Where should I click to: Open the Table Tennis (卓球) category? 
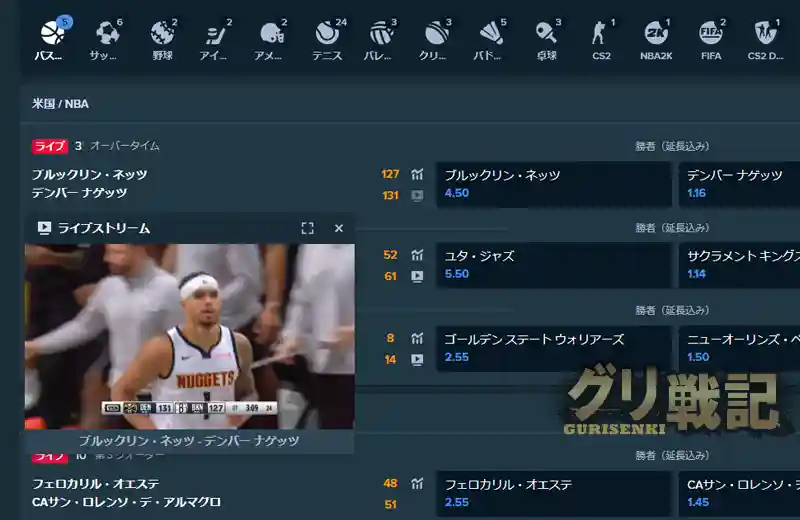(x=545, y=39)
